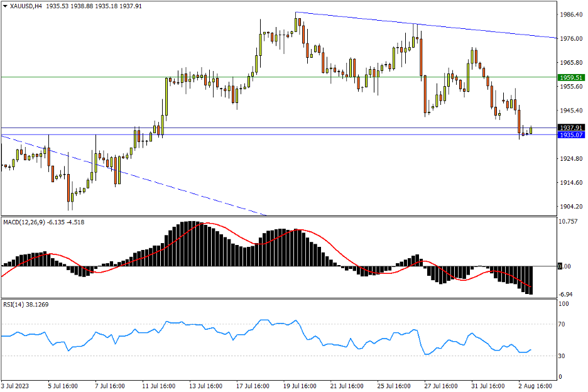Select the green 1959.51 price label
Screen dimensions: 588x392
571,77
